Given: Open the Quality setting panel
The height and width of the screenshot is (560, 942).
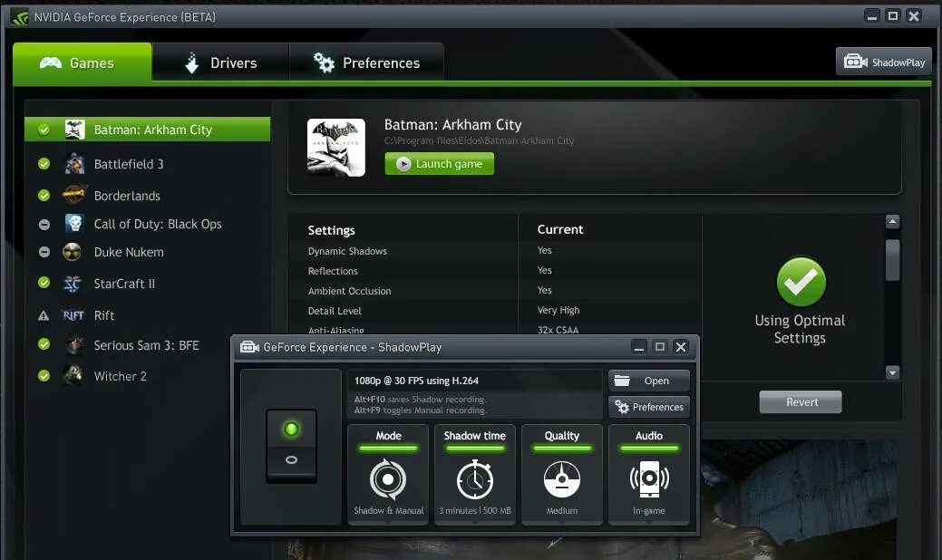Looking at the screenshot, I should point(562,475).
